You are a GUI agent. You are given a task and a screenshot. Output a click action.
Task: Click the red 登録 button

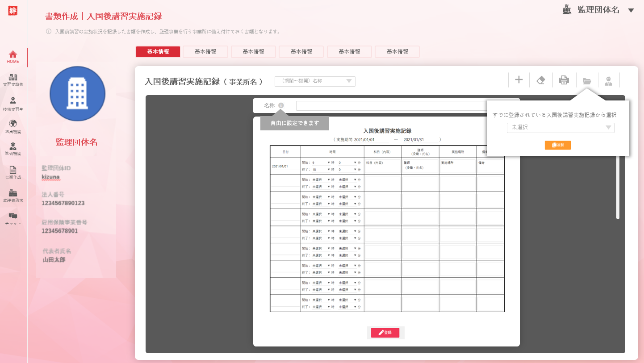(x=385, y=333)
